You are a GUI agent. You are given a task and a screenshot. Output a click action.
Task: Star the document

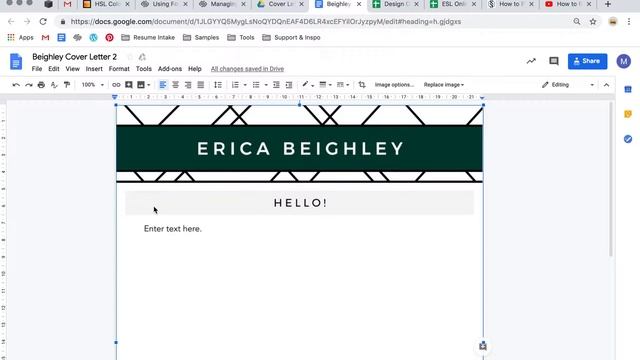tap(130, 57)
